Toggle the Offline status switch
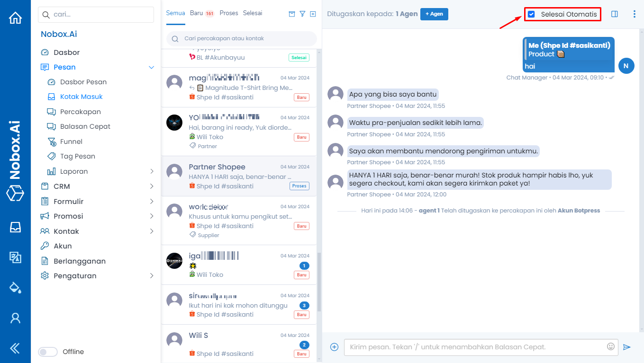 pyautogui.click(x=48, y=352)
